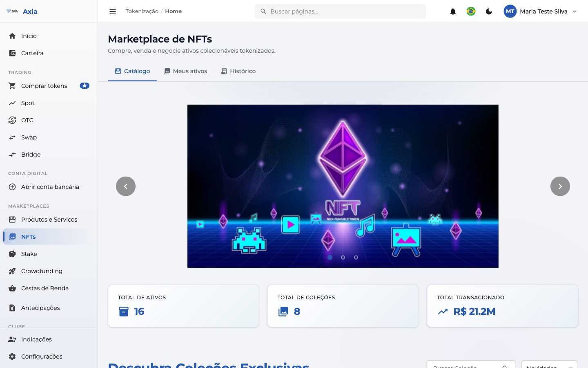This screenshot has width=588, height=368.
Task: Select the NFTs gallery icon in sidebar
Action: (x=12, y=237)
